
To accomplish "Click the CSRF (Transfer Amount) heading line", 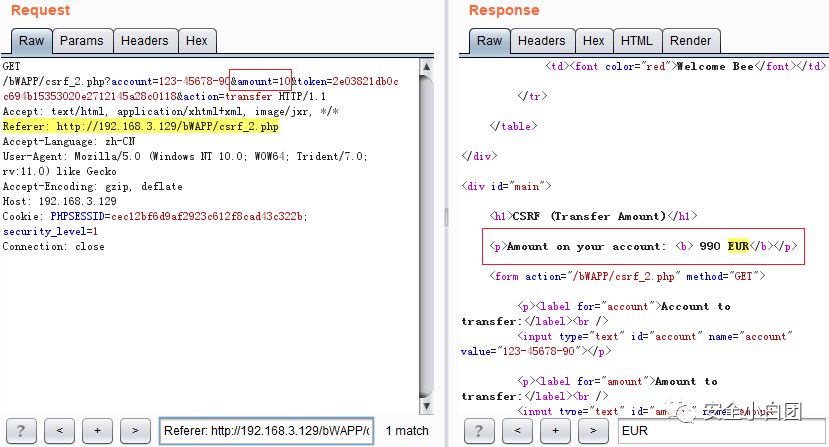I will pyautogui.click(x=593, y=216).
